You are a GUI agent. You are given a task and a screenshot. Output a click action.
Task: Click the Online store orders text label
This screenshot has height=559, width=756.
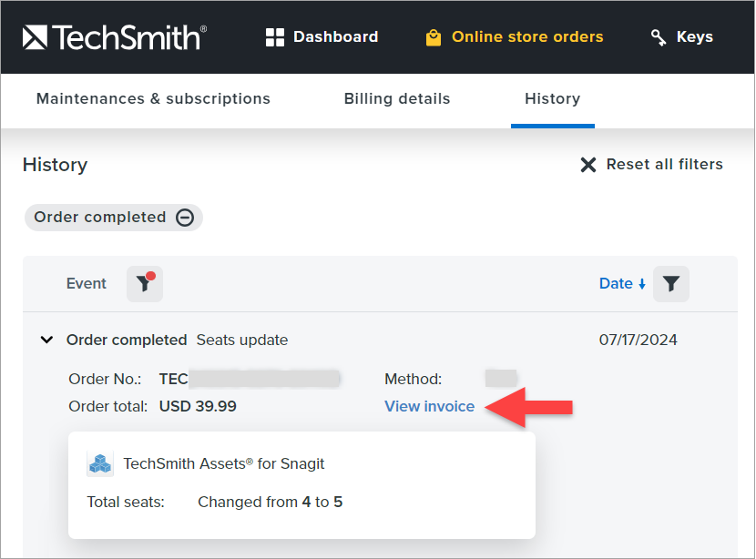[x=527, y=37]
